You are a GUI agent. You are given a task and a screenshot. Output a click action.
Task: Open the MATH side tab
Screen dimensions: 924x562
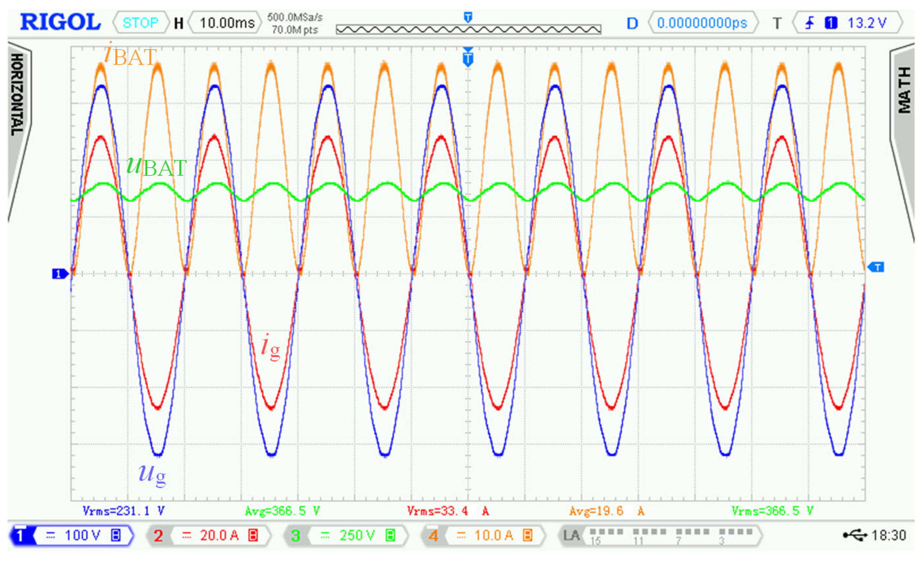pos(904,90)
